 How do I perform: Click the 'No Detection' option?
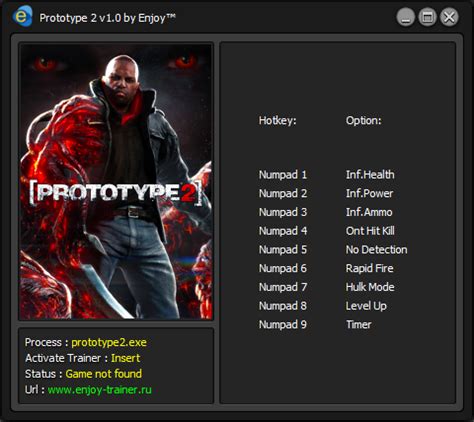tap(376, 250)
